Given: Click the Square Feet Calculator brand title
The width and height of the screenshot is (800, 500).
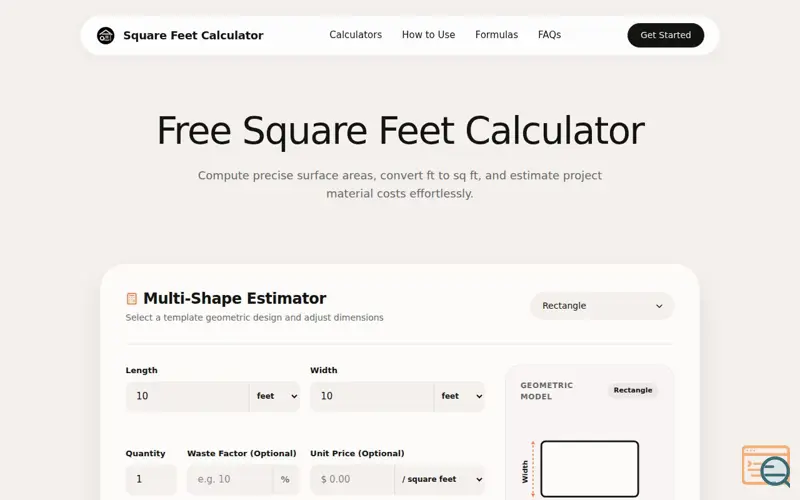Looking at the screenshot, I should click(193, 35).
